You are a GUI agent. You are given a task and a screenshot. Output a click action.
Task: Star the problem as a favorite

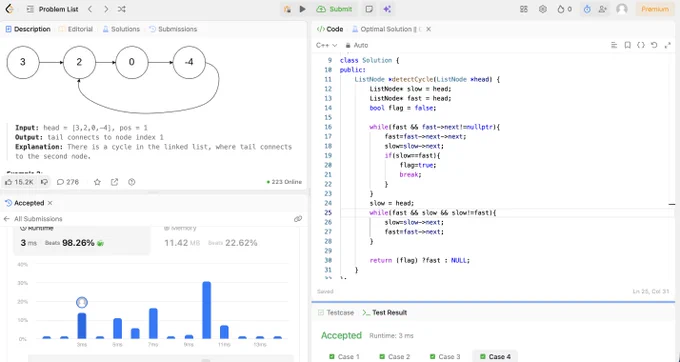coord(97,182)
